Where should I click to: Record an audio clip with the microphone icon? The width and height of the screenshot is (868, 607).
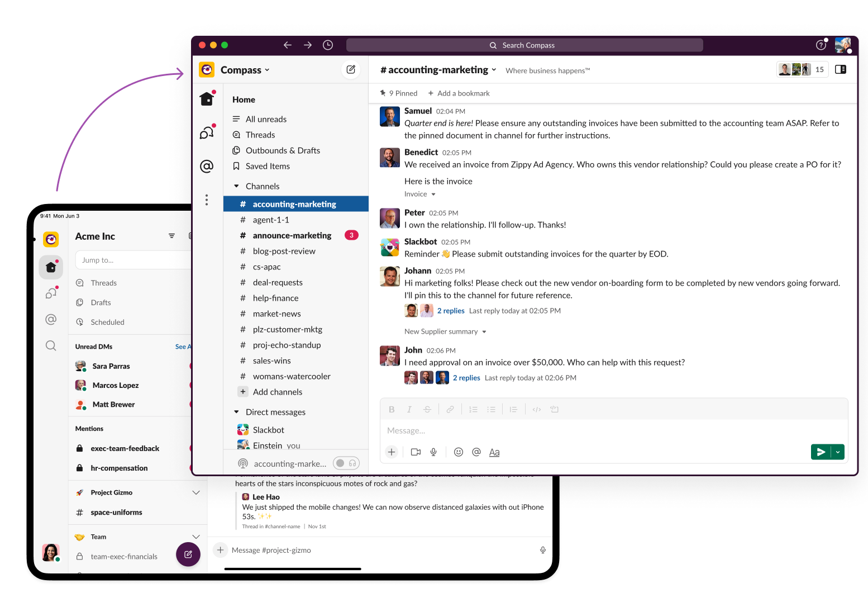434,452
